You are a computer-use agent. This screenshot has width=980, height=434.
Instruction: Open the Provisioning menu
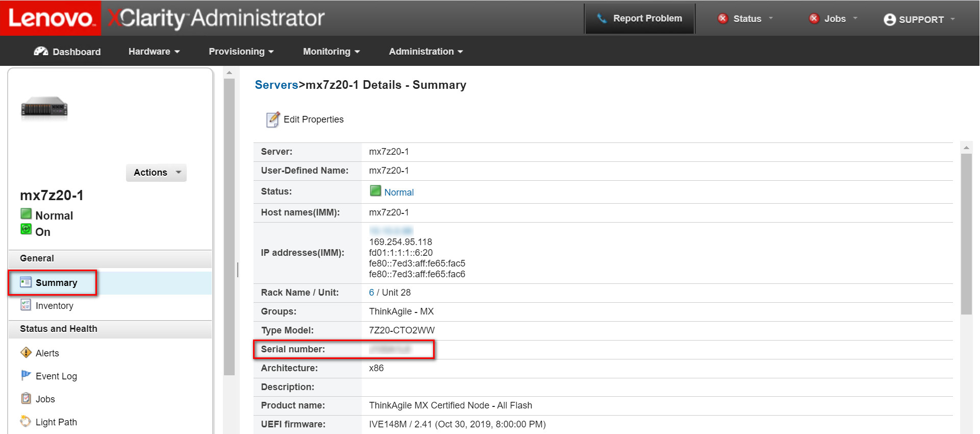[241, 52]
